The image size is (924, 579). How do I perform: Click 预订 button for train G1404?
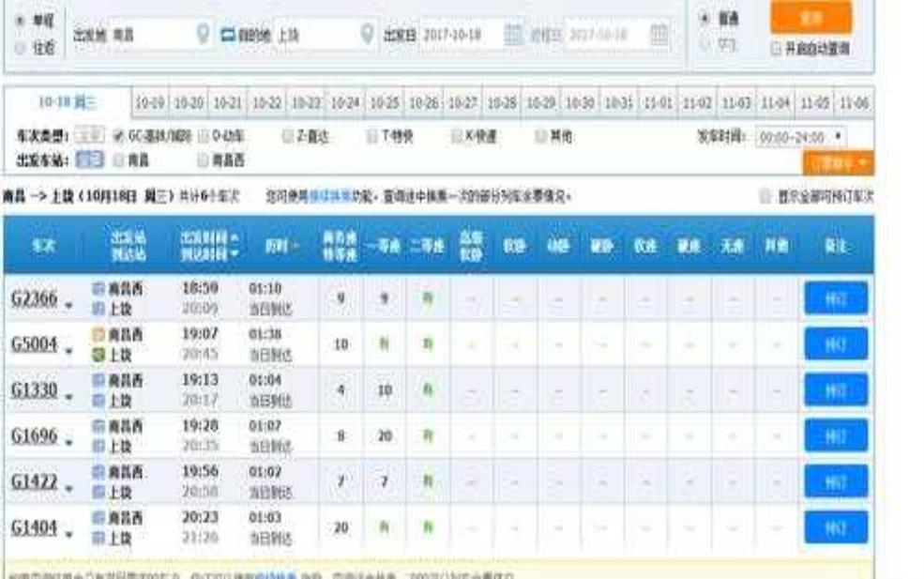[x=835, y=526]
